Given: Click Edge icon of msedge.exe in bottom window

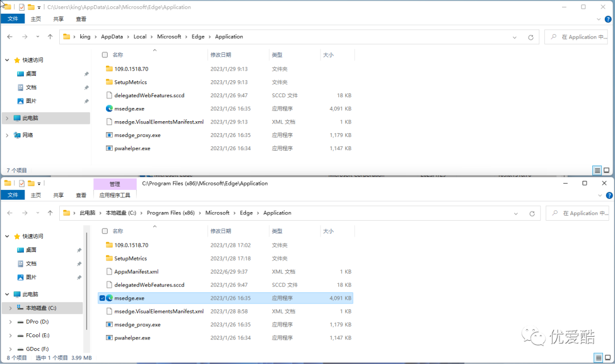Looking at the screenshot, I should 109,298.
